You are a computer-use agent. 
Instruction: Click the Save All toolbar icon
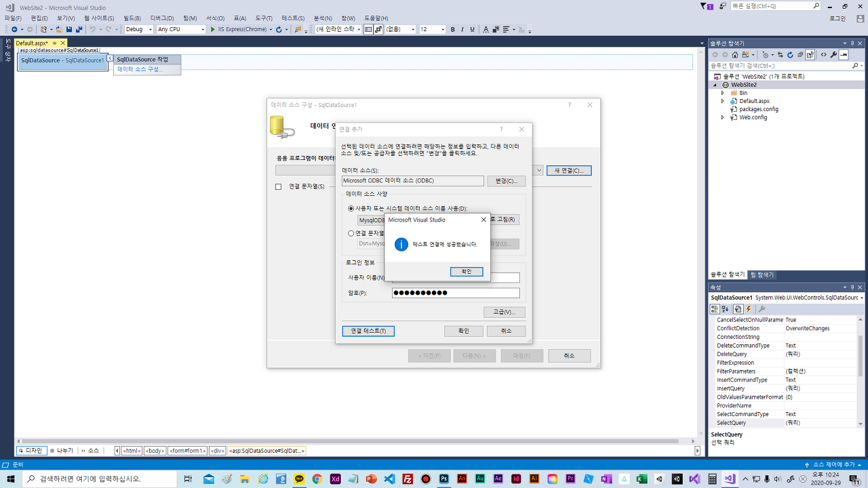[79, 30]
